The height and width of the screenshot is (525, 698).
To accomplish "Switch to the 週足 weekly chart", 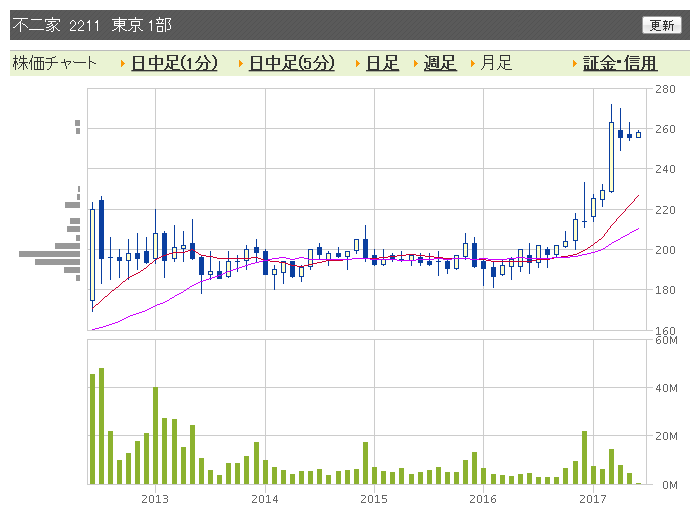I will 440,63.
